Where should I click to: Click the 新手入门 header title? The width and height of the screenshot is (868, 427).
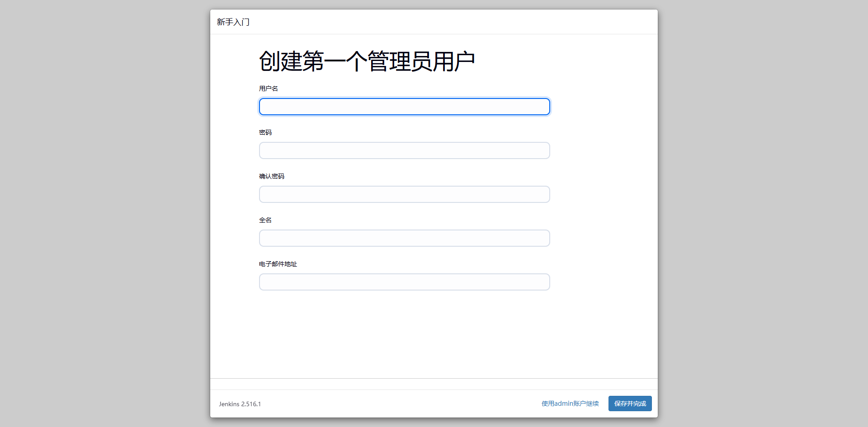233,22
